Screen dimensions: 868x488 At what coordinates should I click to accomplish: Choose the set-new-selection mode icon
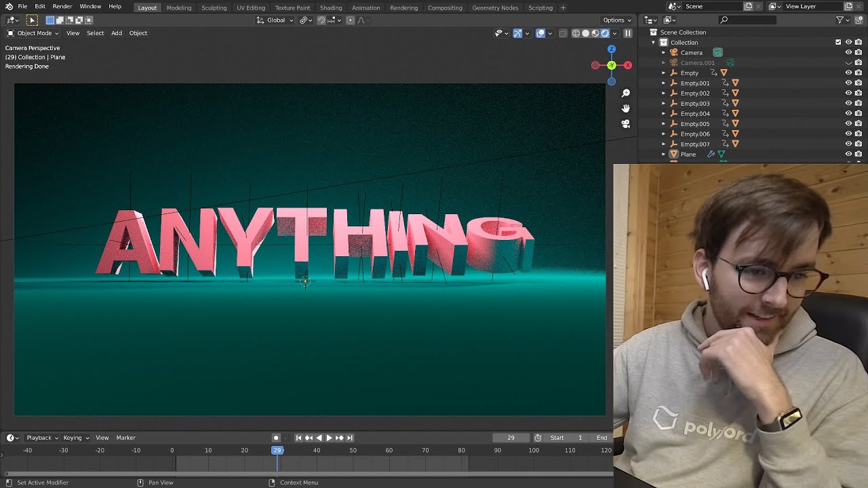tap(50, 20)
